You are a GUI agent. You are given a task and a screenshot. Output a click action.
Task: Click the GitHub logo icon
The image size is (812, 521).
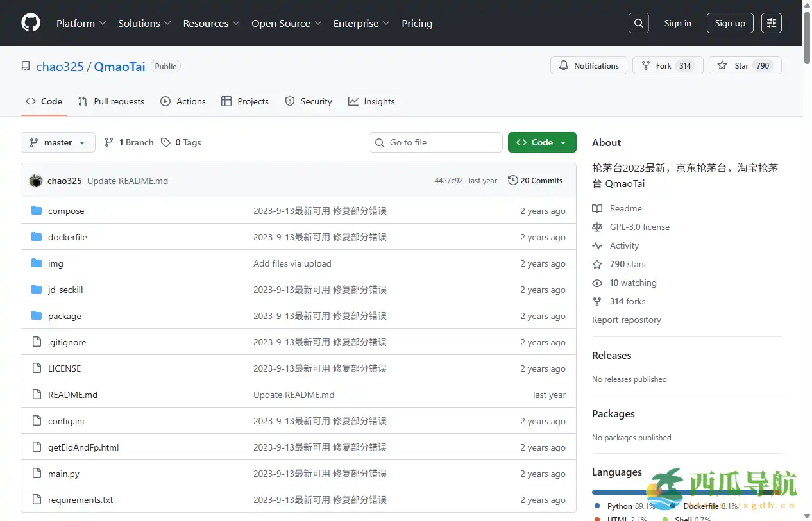click(31, 23)
